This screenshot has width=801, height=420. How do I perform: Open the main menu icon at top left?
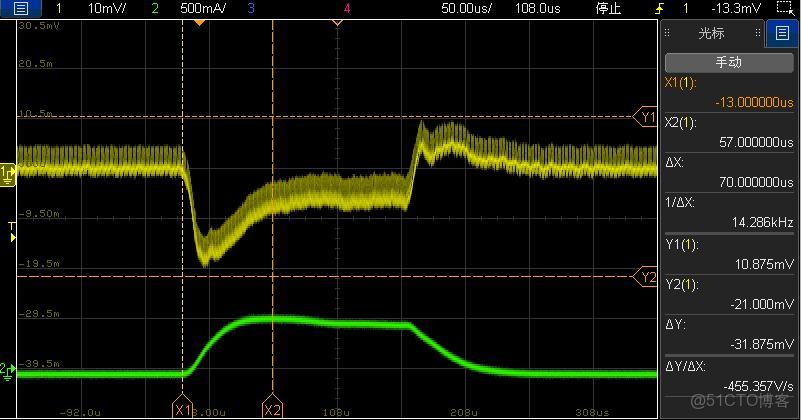click(x=20, y=8)
